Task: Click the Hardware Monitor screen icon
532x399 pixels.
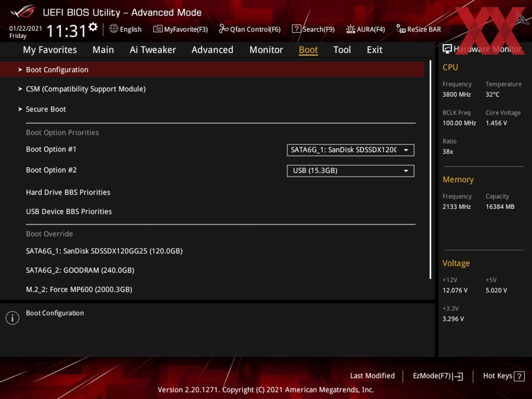Action: [447, 49]
